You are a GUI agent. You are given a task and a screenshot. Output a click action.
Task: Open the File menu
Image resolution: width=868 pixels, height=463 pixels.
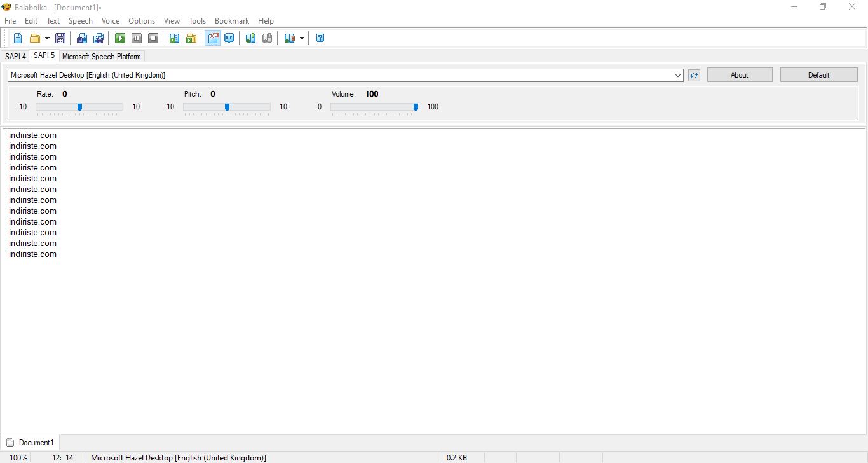pos(10,21)
